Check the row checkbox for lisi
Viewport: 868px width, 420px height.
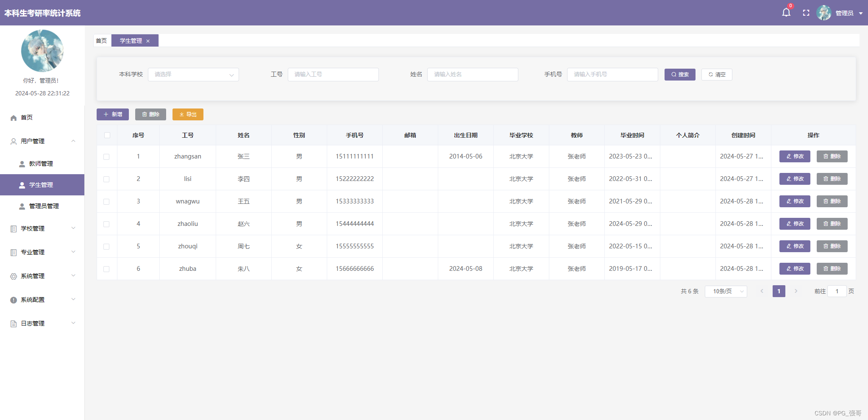tap(106, 179)
